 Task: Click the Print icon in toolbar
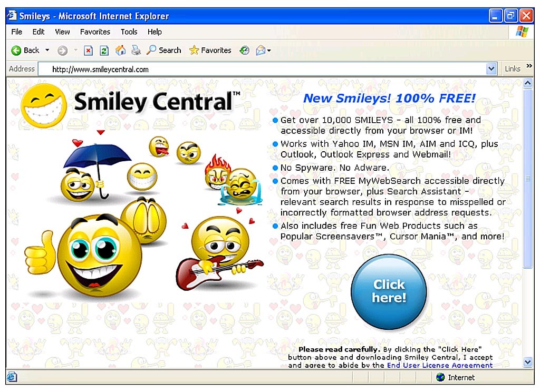(137, 50)
